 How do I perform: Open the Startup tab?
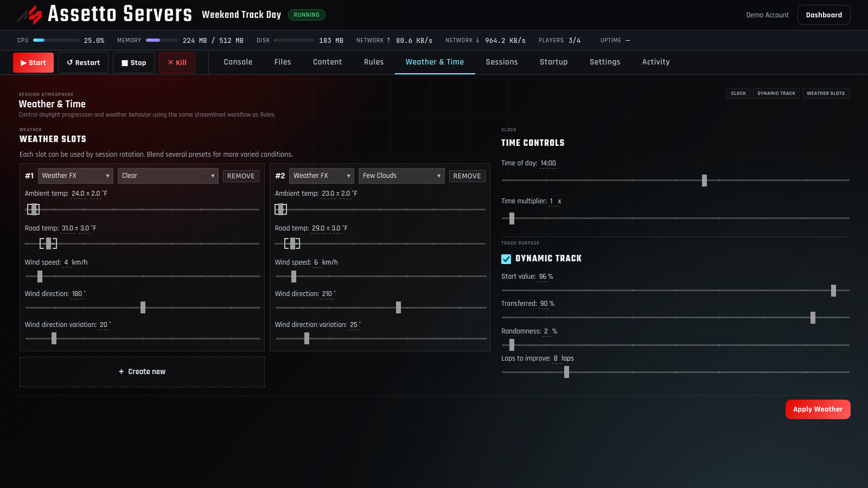553,62
